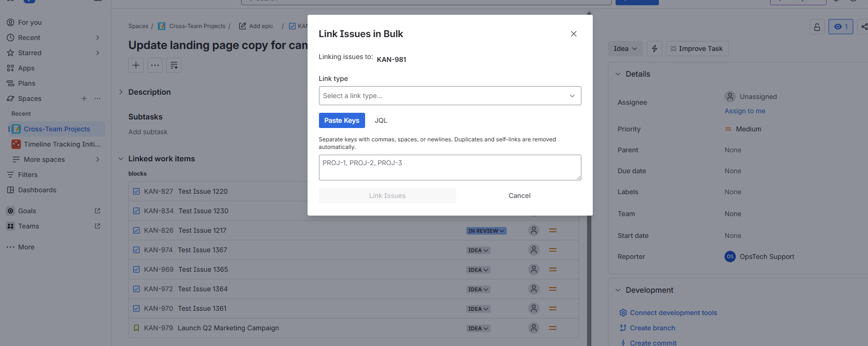Open For you in sidebar
868x346 pixels.
coord(30,22)
